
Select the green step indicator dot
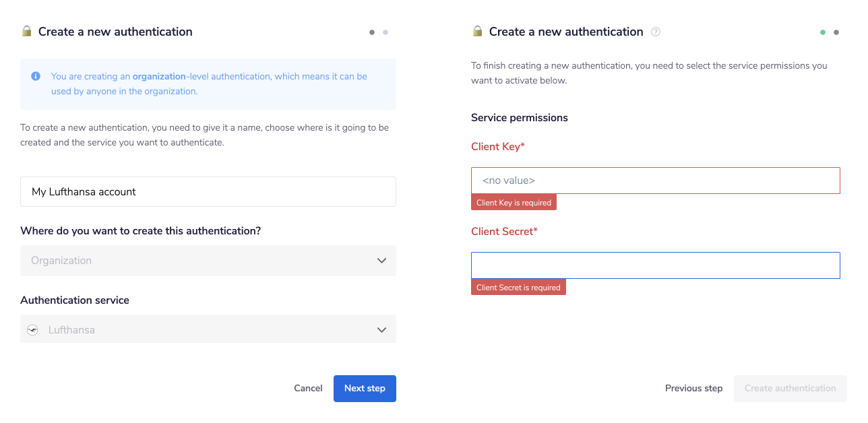pos(822,32)
